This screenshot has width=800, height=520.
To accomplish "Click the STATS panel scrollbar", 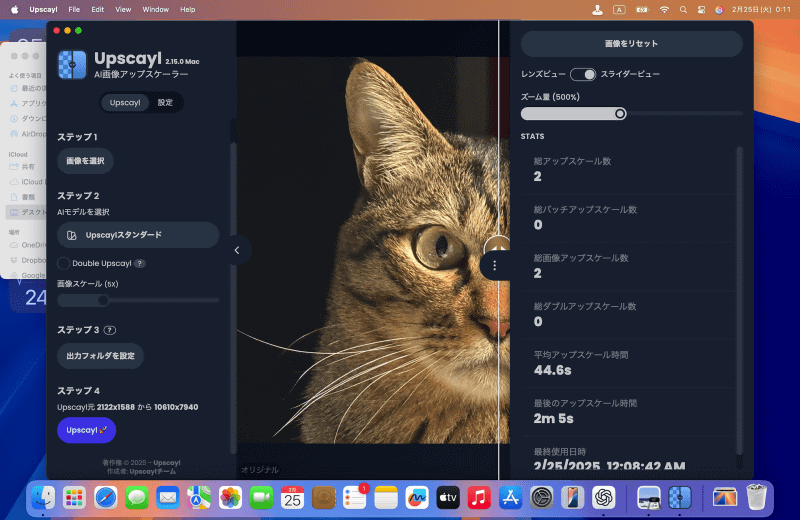I will coord(739,301).
